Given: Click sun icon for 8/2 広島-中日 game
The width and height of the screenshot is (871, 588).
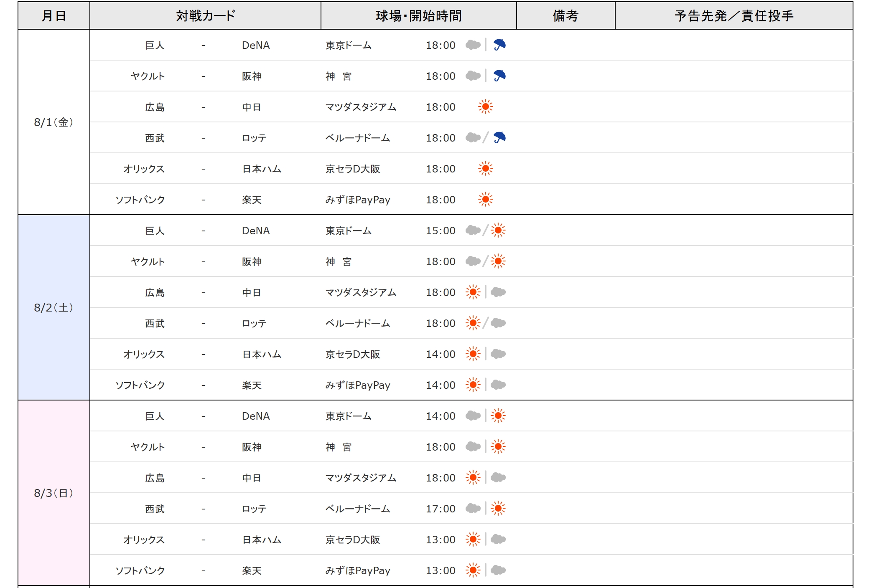Looking at the screenshot, I should pos(473,292).
